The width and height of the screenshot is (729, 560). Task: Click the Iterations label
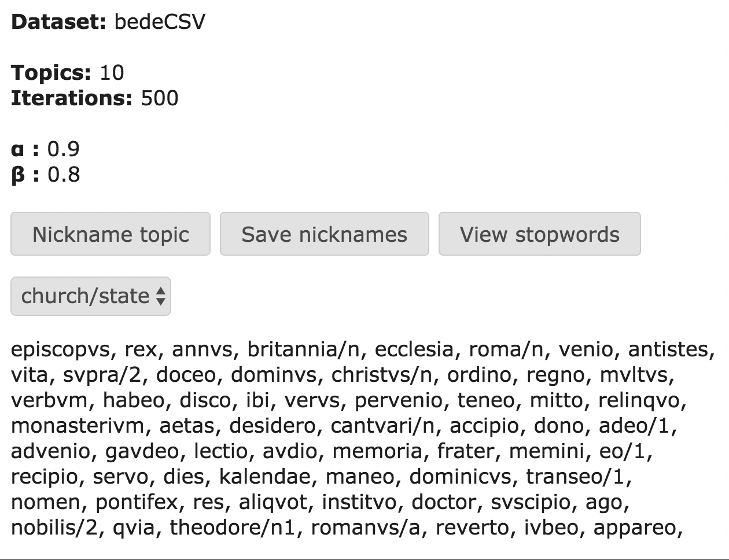coord(72,98)
